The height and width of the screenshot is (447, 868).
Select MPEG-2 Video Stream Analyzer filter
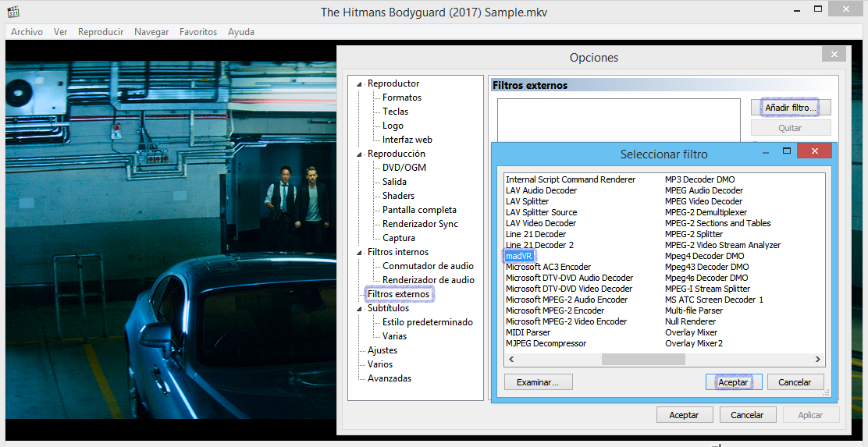(x=722, y=245)
